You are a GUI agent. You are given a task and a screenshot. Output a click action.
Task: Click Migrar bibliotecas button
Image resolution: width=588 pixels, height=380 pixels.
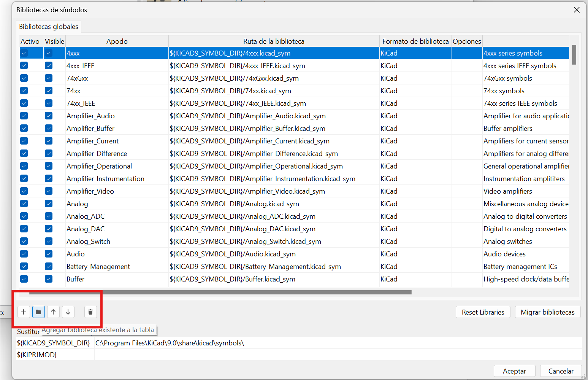click(x=548, y=312)
